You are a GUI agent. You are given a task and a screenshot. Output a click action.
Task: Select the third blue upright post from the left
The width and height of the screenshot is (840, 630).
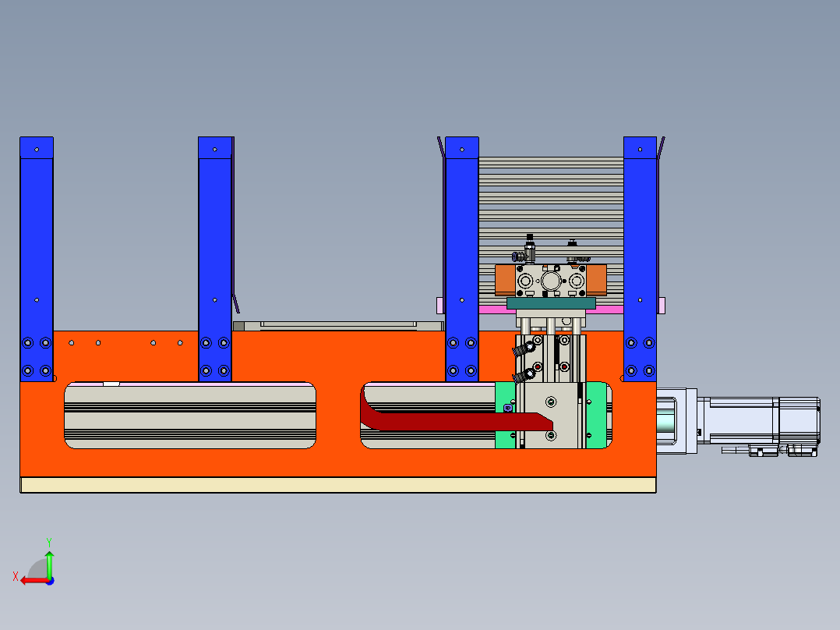(462, 259)
